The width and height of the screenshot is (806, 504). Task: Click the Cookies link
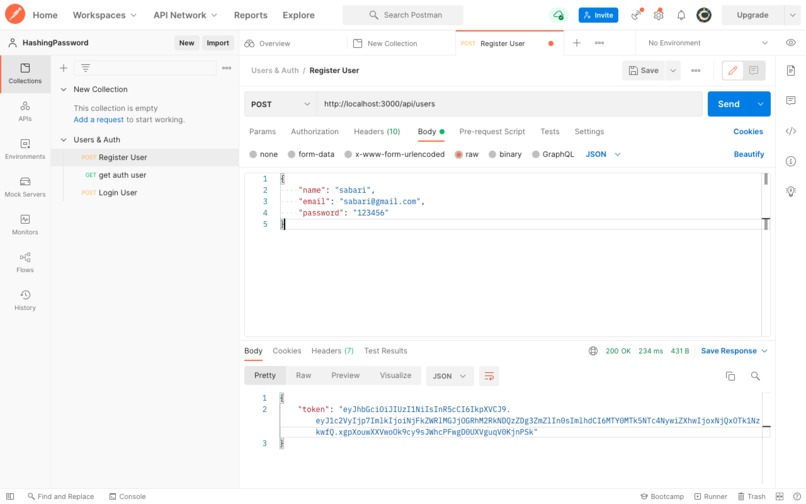point(748,132)
